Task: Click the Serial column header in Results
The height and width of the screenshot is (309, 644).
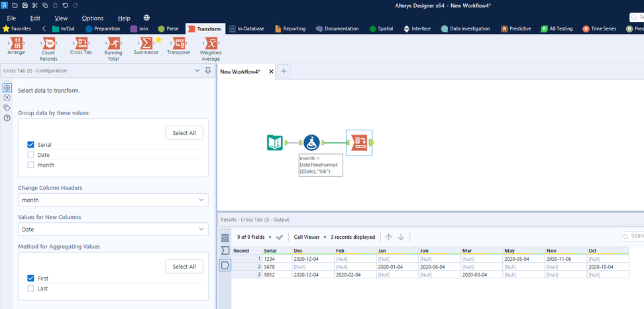Action: click(277, 250)
